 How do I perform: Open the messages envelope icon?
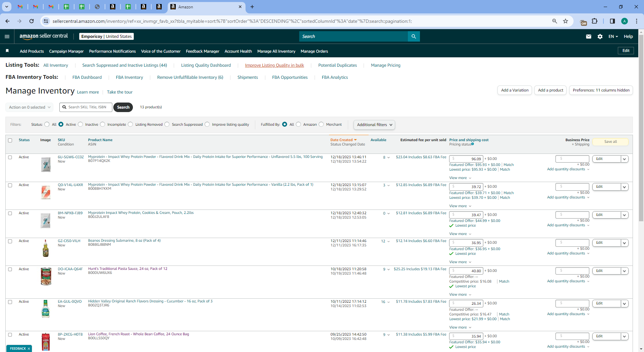[x=589, y=37]
